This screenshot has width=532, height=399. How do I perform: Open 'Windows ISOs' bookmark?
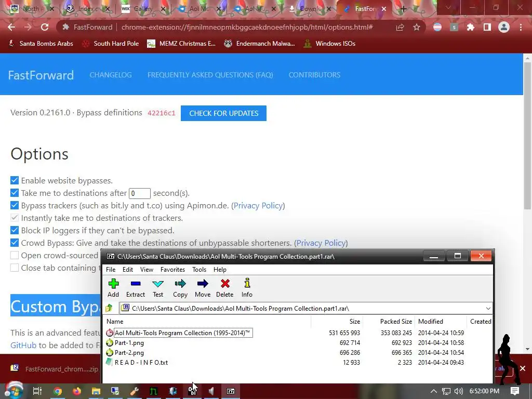click(x=330, y=44)
